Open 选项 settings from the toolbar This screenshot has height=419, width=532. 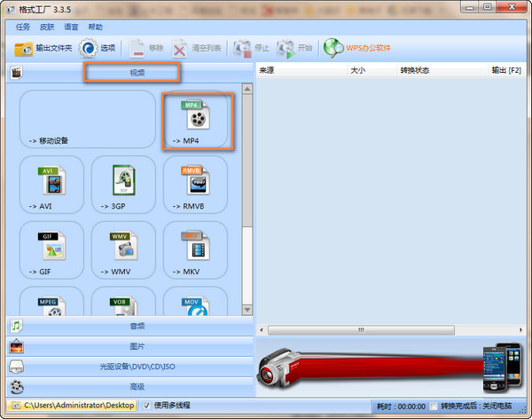pos(98,48)
